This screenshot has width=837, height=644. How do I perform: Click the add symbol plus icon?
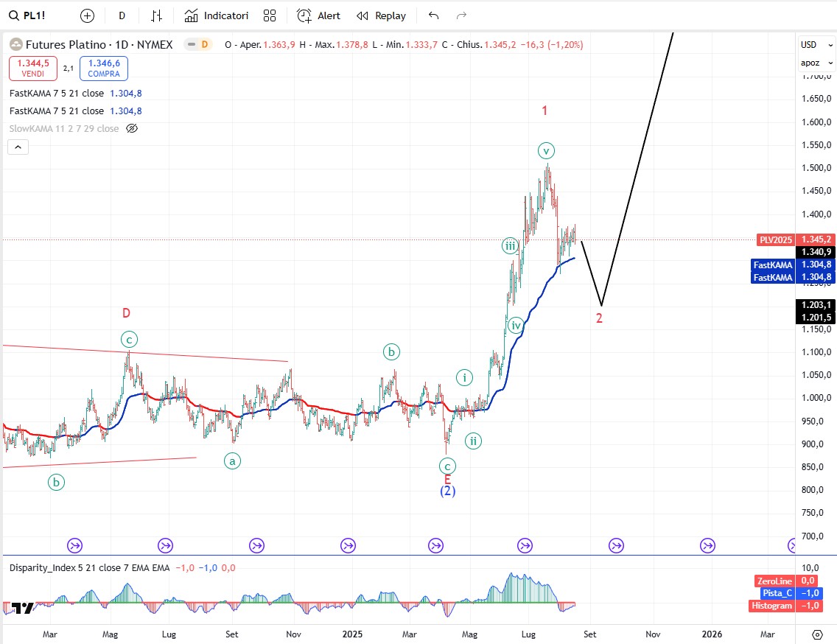[87, 15]
